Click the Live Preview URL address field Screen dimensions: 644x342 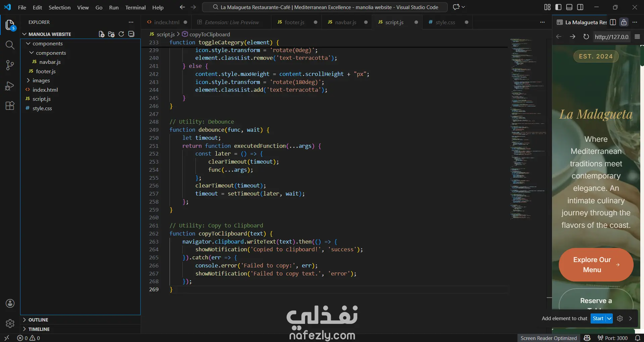click(612, 37)
